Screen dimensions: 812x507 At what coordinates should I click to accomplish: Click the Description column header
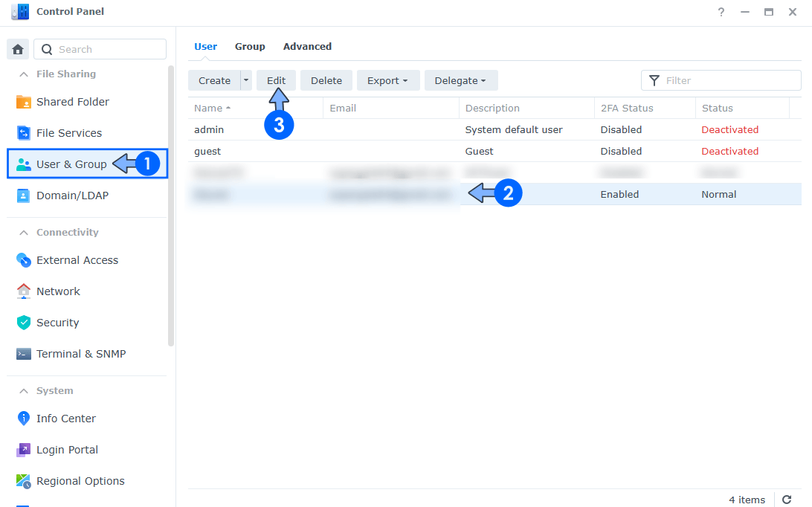[x=526, y=109]
